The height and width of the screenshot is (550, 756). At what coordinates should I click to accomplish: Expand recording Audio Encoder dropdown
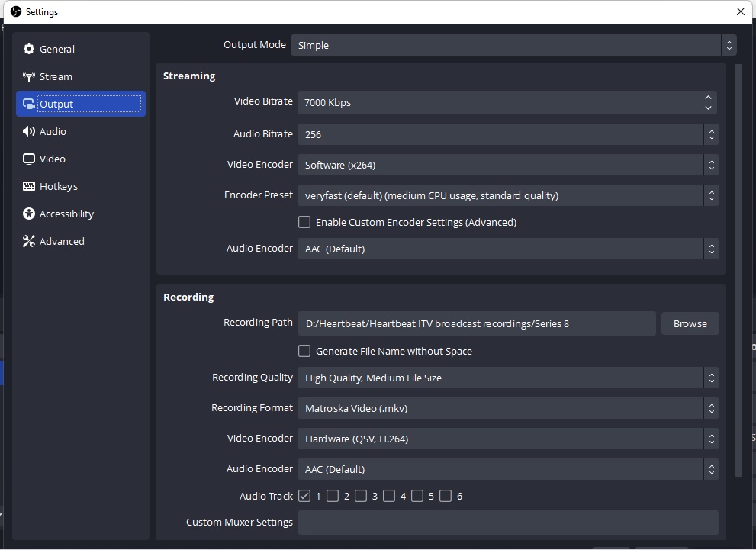[x=508, y=469]
